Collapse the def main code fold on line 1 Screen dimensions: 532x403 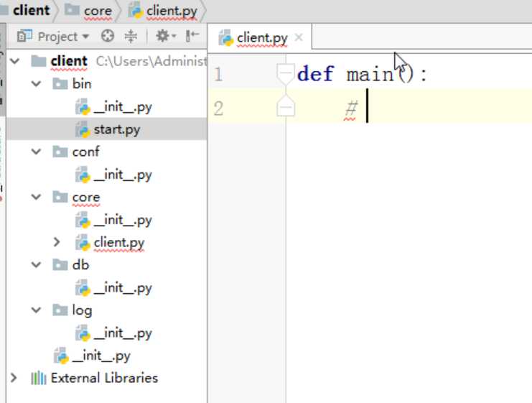pos(285,73)
